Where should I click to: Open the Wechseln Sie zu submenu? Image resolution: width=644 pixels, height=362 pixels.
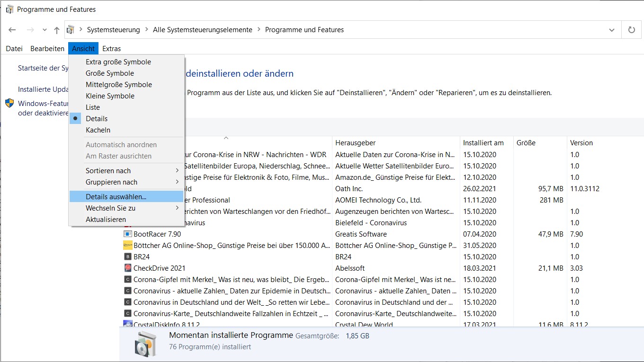coord(126,208)
